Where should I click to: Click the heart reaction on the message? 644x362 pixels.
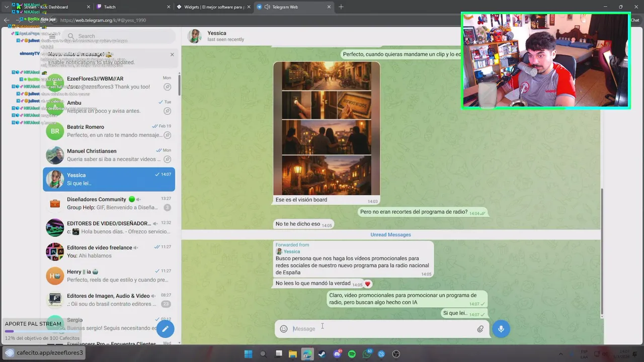[x=368, y=284]
